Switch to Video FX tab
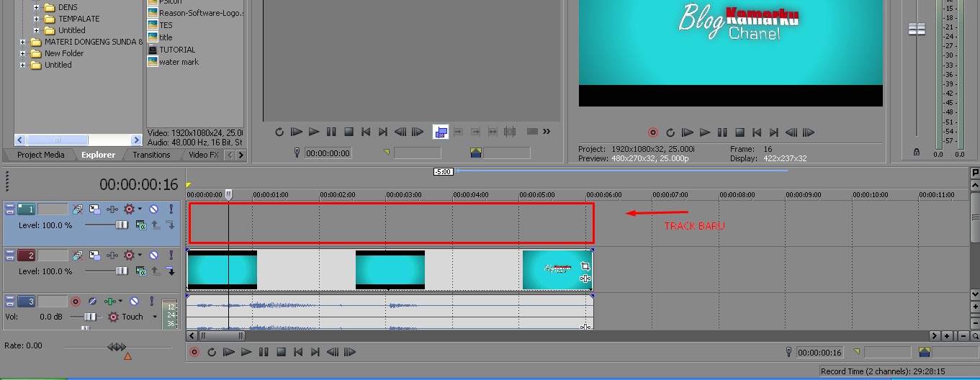This screenshot has width=980, height=380. pos(204,155)
